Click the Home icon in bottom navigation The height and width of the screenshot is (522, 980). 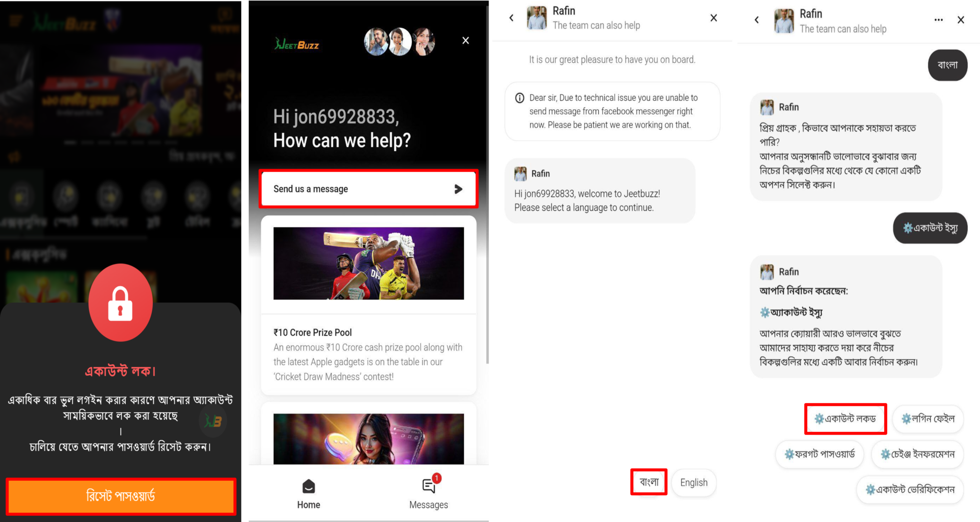(x=309, y=487)
